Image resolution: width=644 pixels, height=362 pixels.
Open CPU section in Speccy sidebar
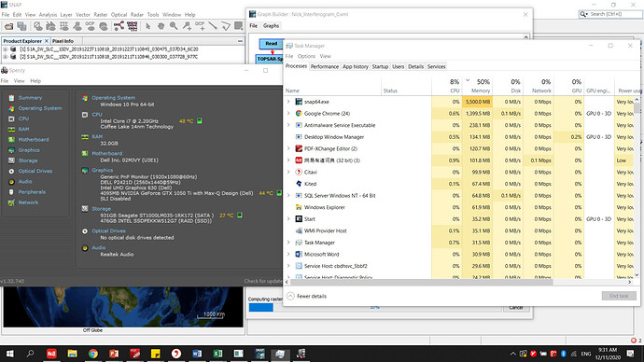[23, 118]
